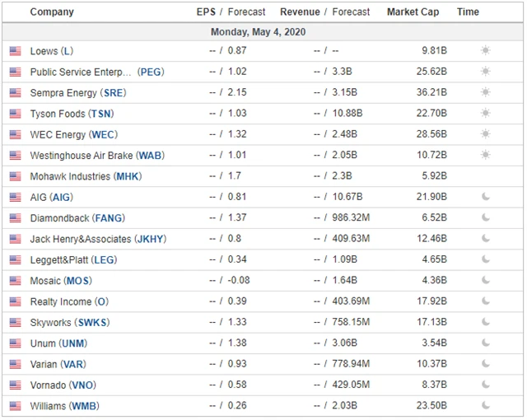The width and height of the screenshot is (527, 420).
Task: Open the Mohawk Industries (MHK) link
Action: [x=86, y=176]
